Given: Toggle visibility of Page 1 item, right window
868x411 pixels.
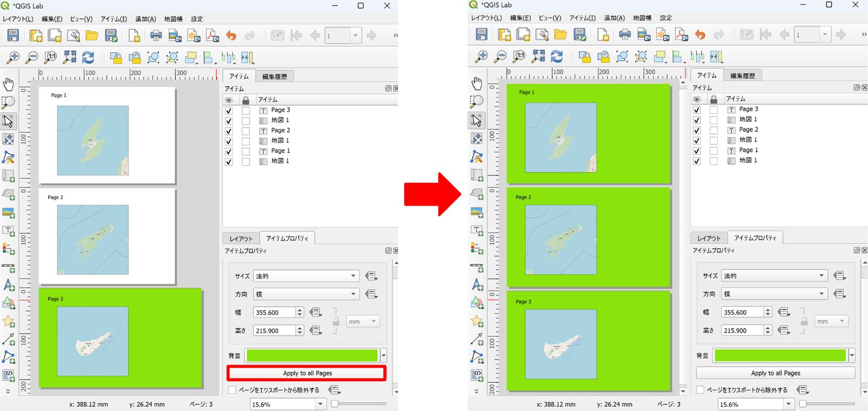Looking at the screenshot, I should [697, 151].
